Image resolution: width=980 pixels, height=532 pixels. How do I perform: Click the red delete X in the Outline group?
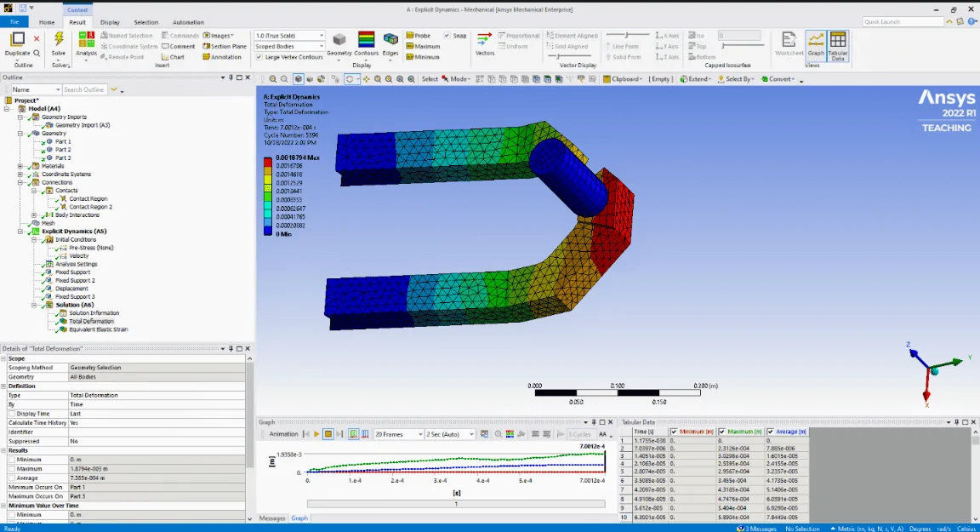coord(37,39)
